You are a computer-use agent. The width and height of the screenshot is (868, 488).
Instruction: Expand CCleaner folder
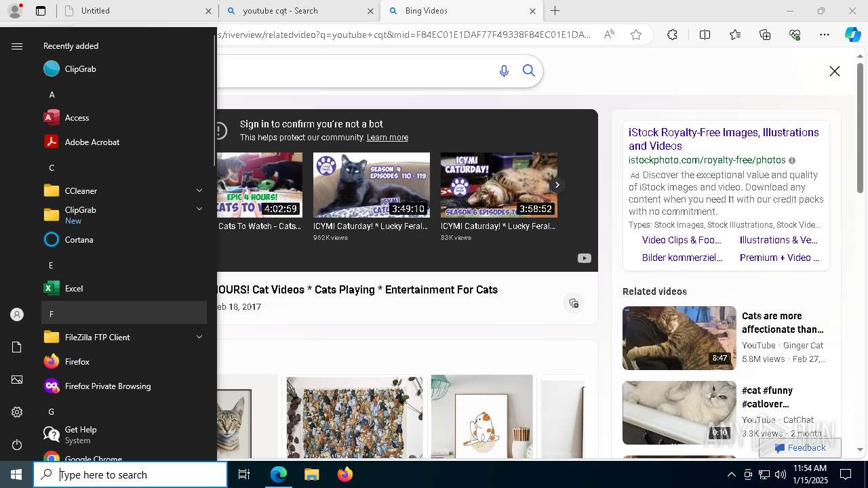[124, 190]
